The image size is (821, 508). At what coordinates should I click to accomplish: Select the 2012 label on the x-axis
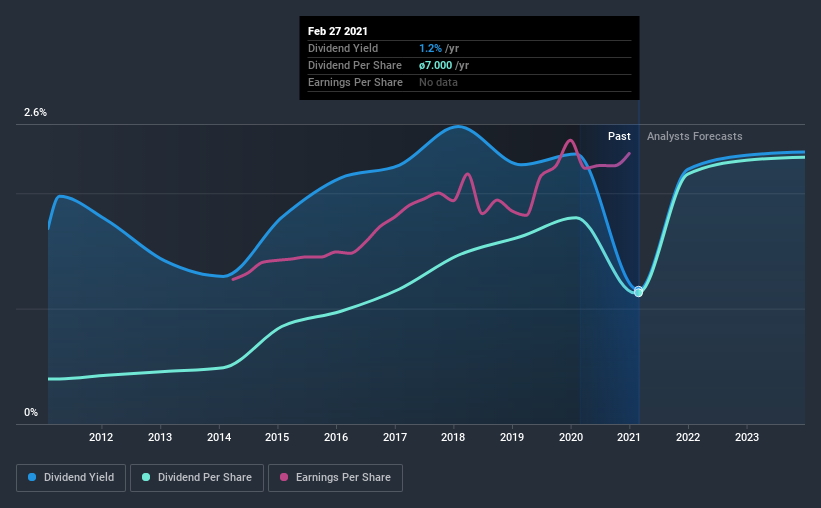click(x=101, y=437)
